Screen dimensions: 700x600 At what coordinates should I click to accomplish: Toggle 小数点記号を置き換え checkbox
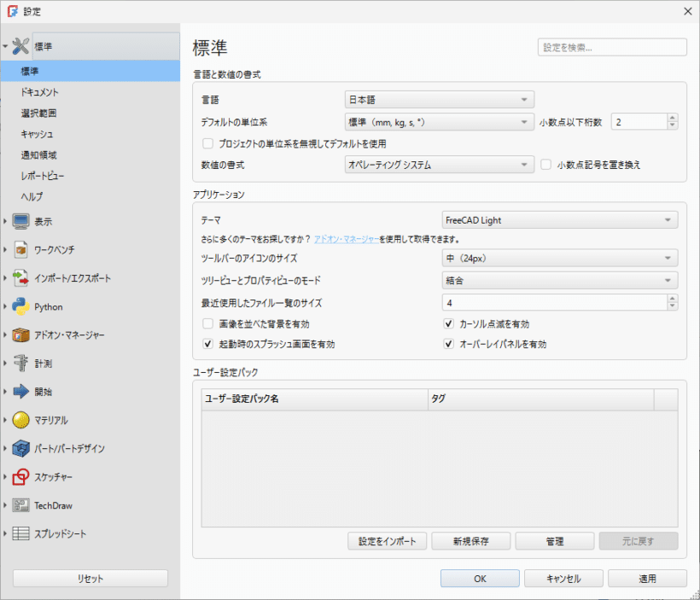pos(545,165)
